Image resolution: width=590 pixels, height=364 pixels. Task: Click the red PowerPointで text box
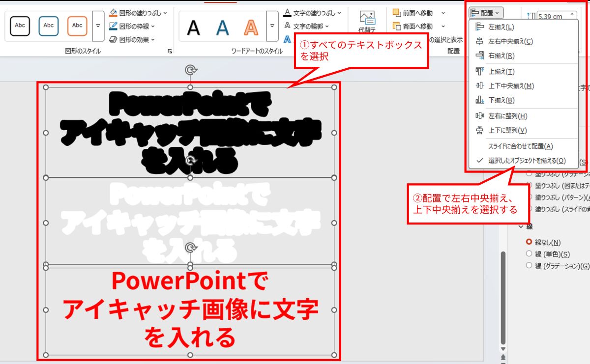click(x=190, y=309)
